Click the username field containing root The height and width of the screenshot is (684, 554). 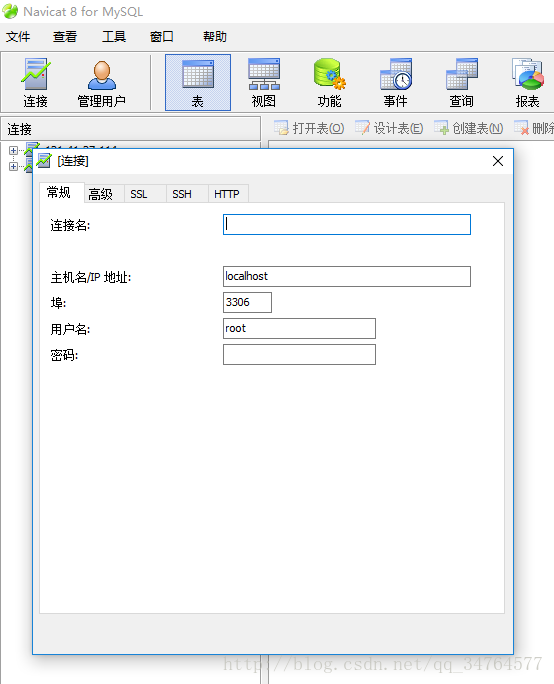(x=299, y=328)
